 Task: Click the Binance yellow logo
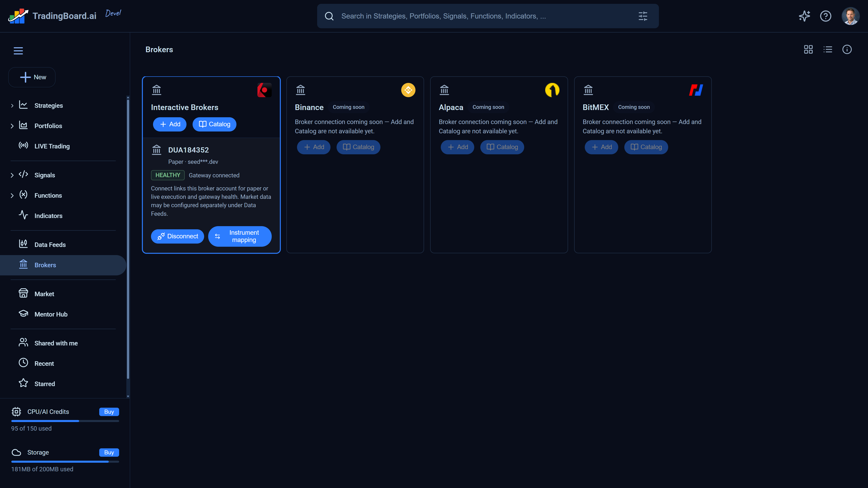tap(408, 90)
